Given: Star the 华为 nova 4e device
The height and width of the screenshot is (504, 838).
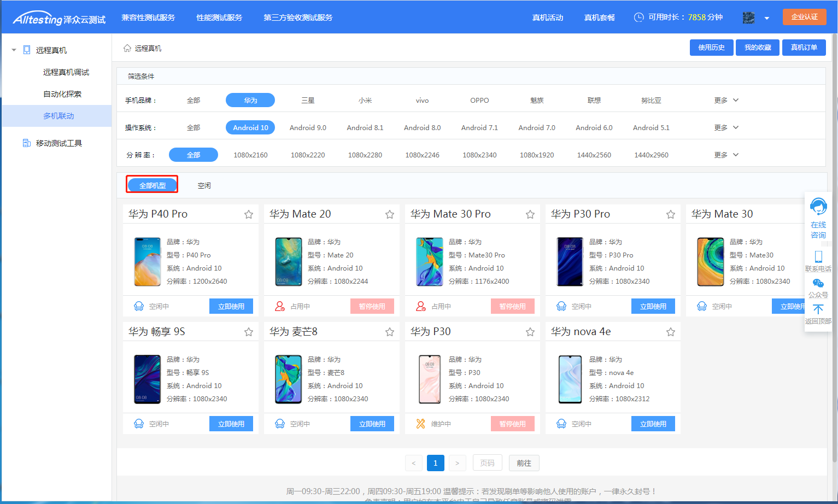Looking at the screenshot, I should point(671,332).
